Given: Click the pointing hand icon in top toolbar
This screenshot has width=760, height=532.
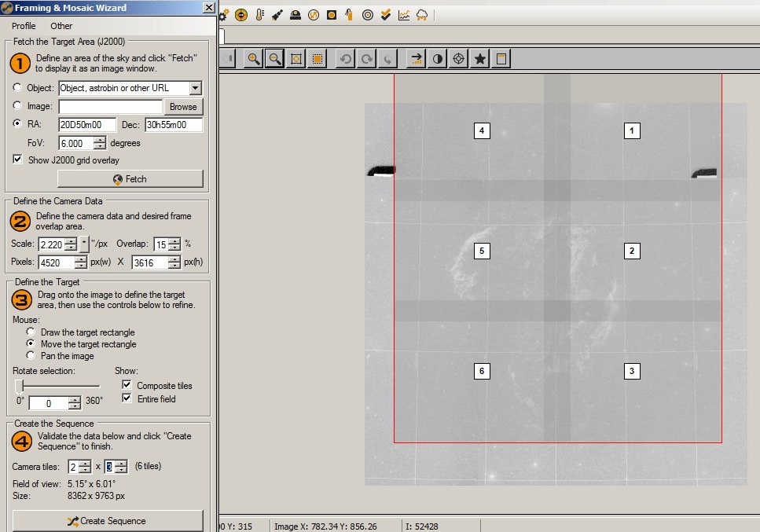Looking at the screenshot, I should [349, 15].
